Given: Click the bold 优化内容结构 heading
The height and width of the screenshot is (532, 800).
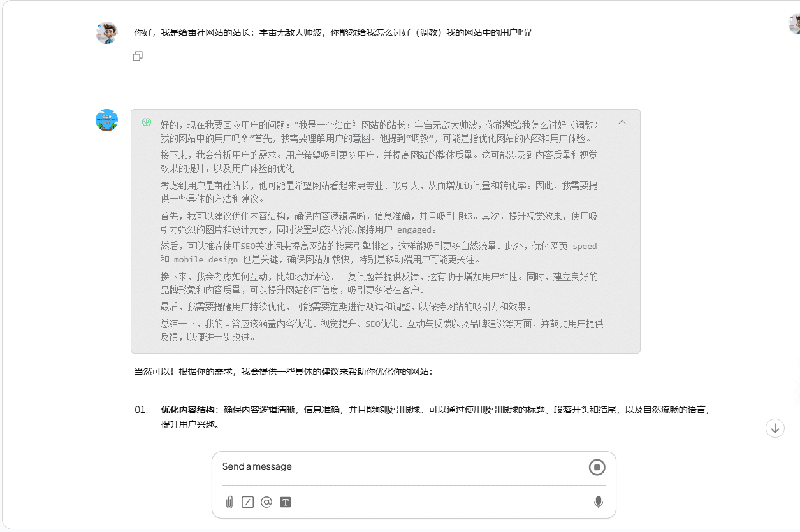Looking at the screenshot, I should pyautogui.click(x=187, y=410).
